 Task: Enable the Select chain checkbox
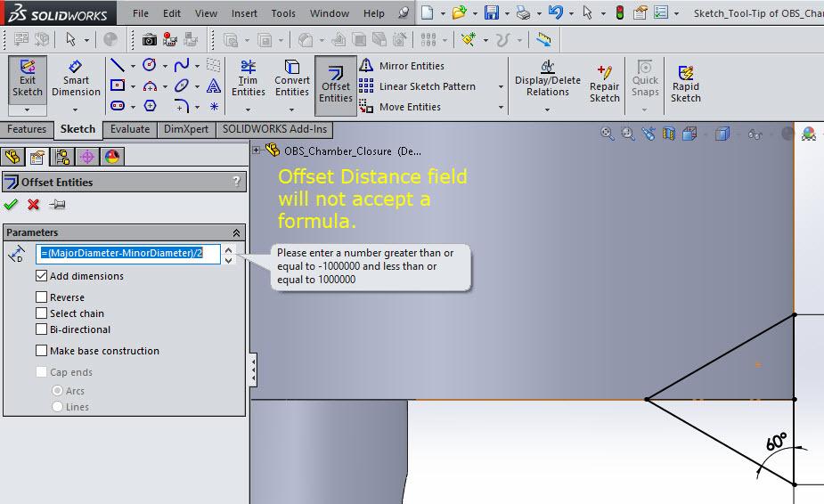click(x=42, y=313)
